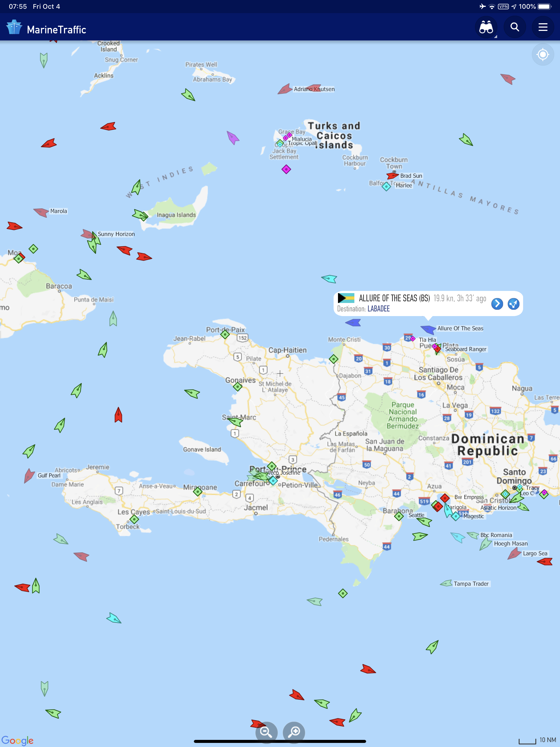Image resolution: width=560 pixels, height=747 pixels.
Task: Select the Hoegh Masan vessel label
Action: pos(511,544)
